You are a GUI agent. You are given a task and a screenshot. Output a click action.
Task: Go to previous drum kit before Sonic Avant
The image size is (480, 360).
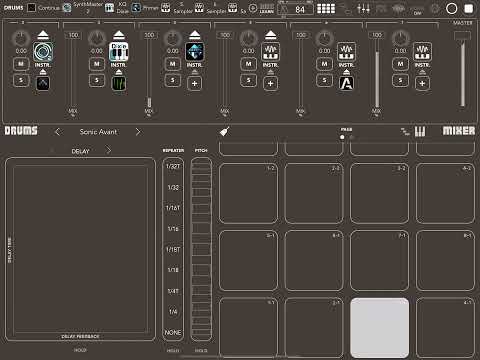click(x=58, y=132)
